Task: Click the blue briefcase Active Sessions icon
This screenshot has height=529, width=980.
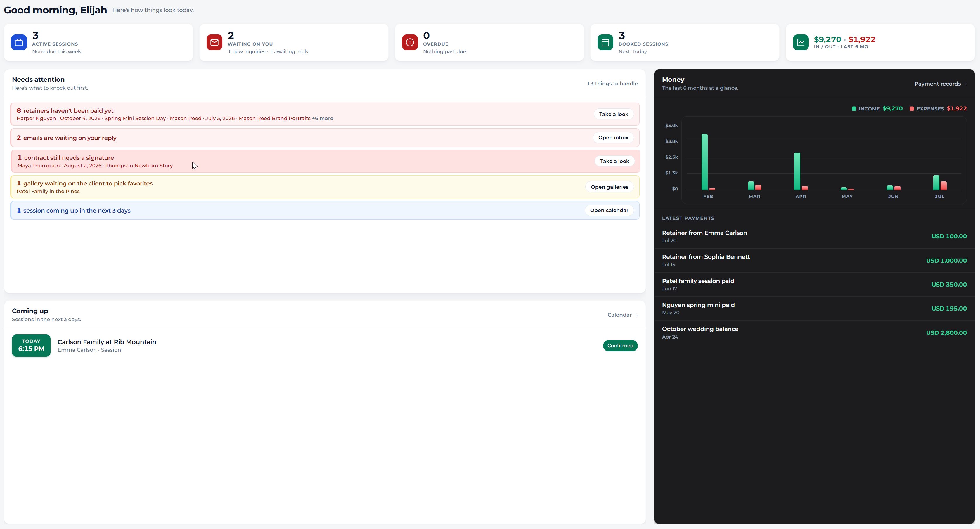Action: [19, 43]
